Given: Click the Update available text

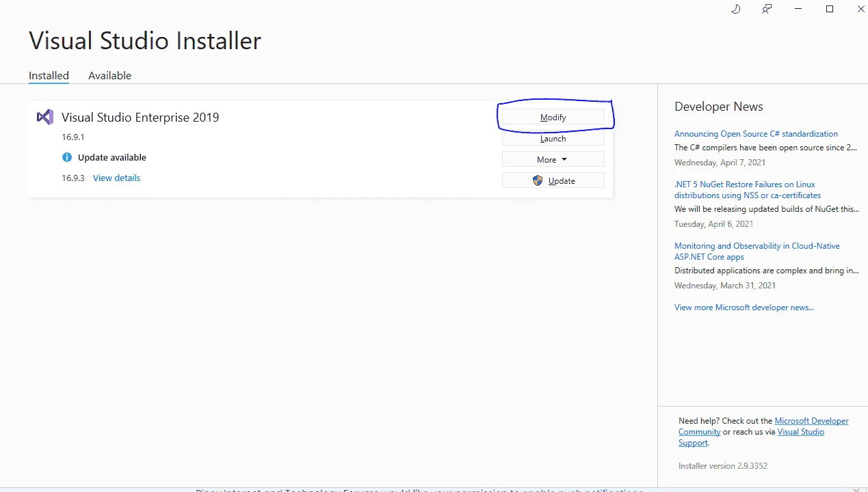Looking at the screenshot, I should [x=112, y=157].
